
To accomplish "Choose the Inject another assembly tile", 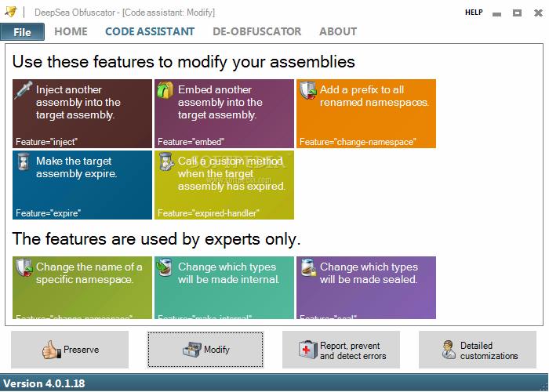I will point(82,114).
